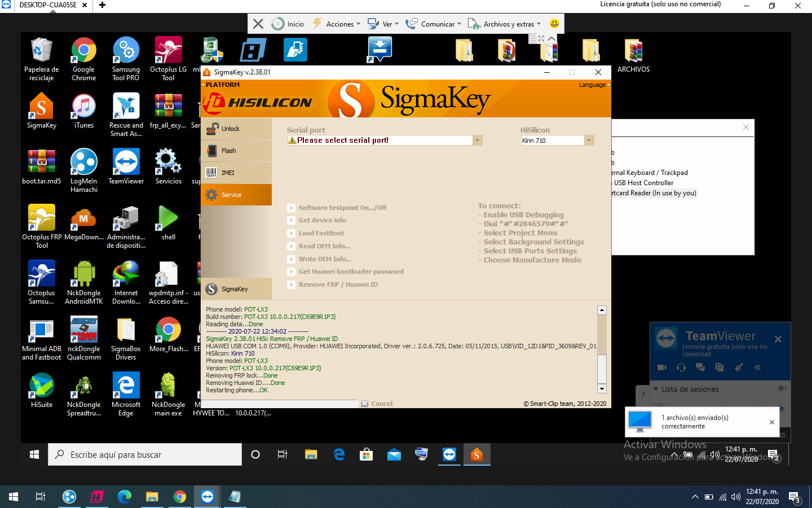Switch to the Flash tab
The width and height of the screenshot is (812, 508).
click(236, 151)
